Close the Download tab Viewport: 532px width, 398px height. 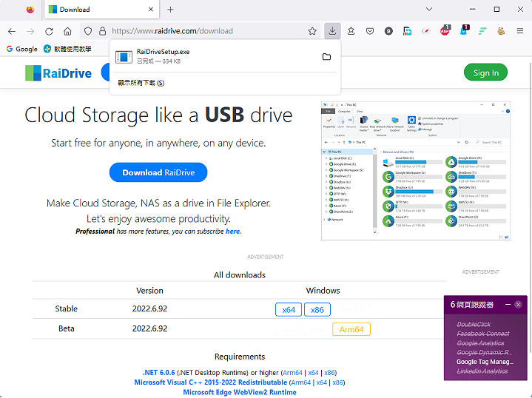point(151,10)
